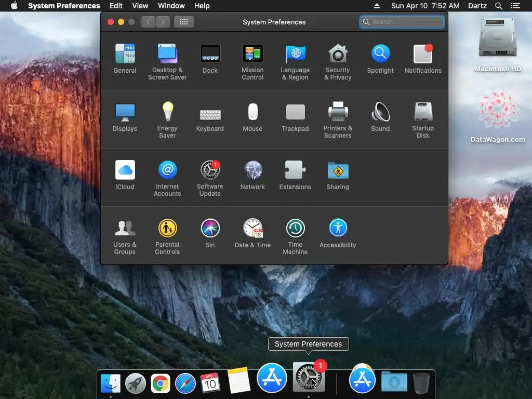Click the back navigation arrow
Viewport: 532px width, 399px height.
point(148,22)
